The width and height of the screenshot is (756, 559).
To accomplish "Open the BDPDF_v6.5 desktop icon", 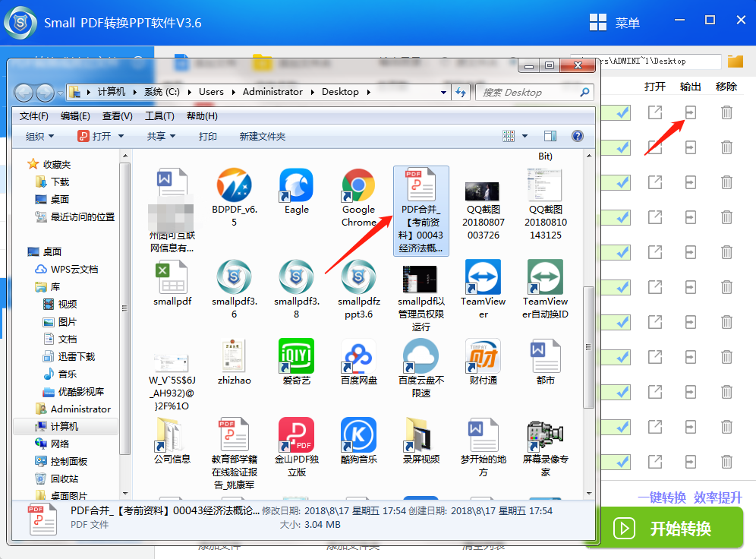I will click(234, 197).
